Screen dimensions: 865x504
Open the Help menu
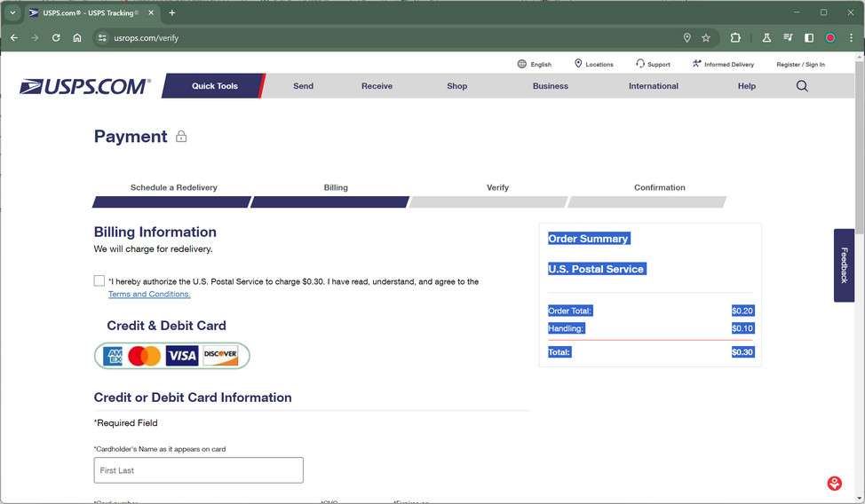pyautogui.click(x=746, y=86)
